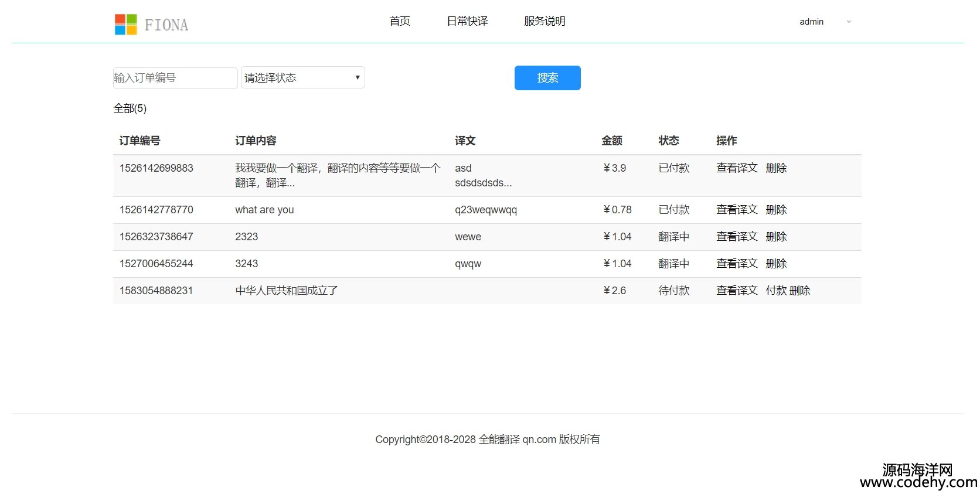View translation for order 1526323738647
The width and height of the screenshot is (980, 494).
coord(737,237)
